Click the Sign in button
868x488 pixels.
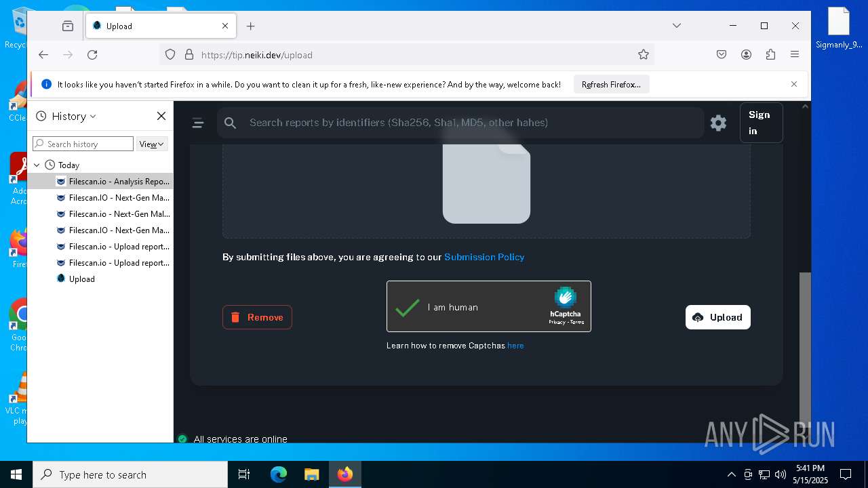coord(761,123)
